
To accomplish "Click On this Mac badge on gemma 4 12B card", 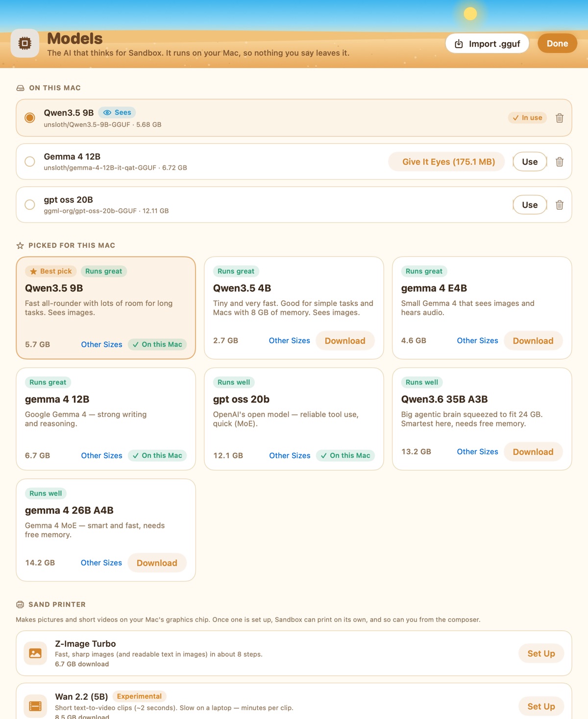I will tap(157, 456).
